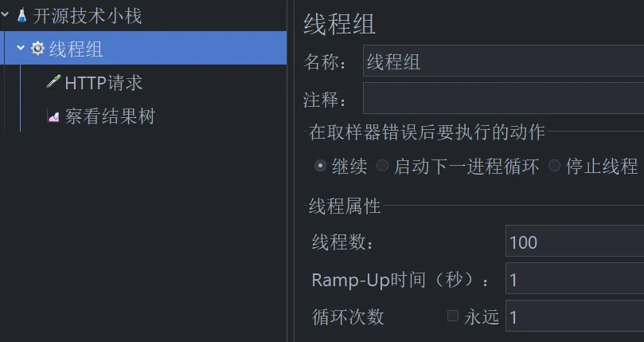Collapse the 线程组 tree node chevron
This screenshot has height=342, width=644.
pos(21,48)
